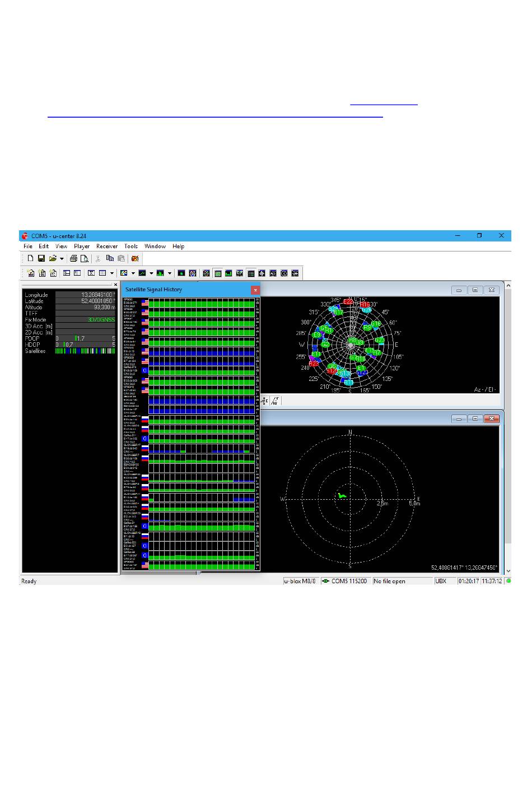Open the Tools menu
The height and width of the screenshot is (795, 532).
(131, 247)
